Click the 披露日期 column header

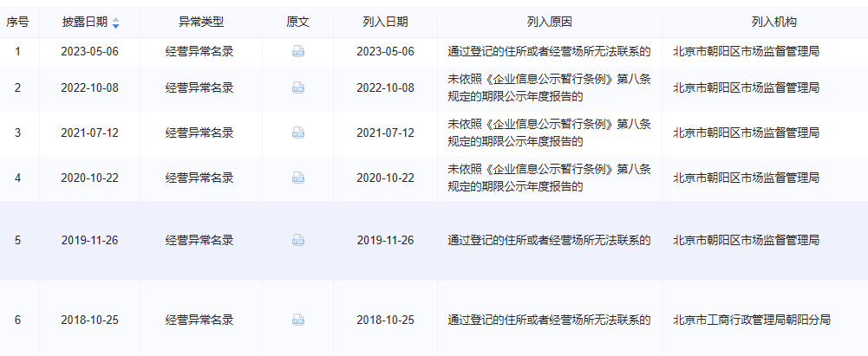85,23
